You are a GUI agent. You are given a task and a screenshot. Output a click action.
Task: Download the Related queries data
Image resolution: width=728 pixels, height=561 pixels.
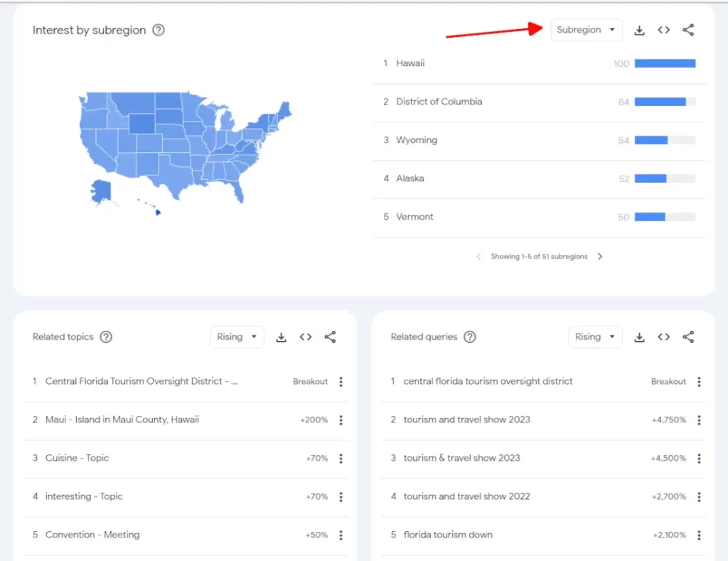click(639, 337)
